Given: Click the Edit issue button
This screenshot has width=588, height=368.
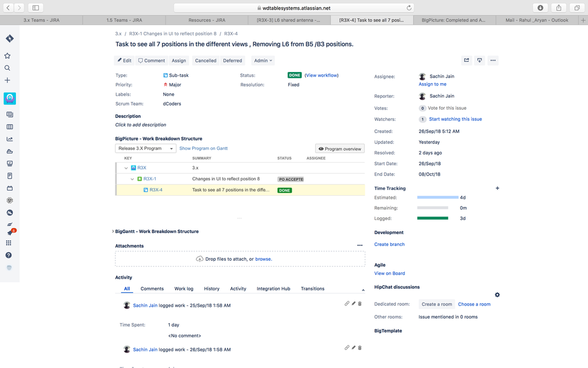Looking at the screenshot, I should click(124, 61).
